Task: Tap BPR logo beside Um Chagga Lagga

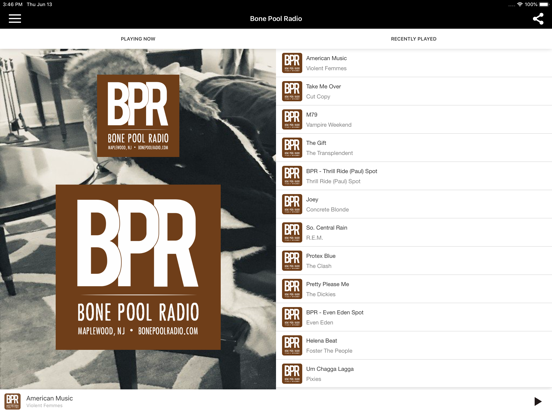Action: [x=292, y=374]
